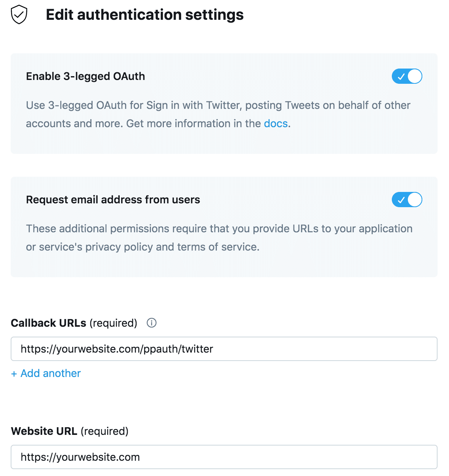Click the white knob of the OAuth toggle
This screenshot has width=449, height=476.
[415, 76]
